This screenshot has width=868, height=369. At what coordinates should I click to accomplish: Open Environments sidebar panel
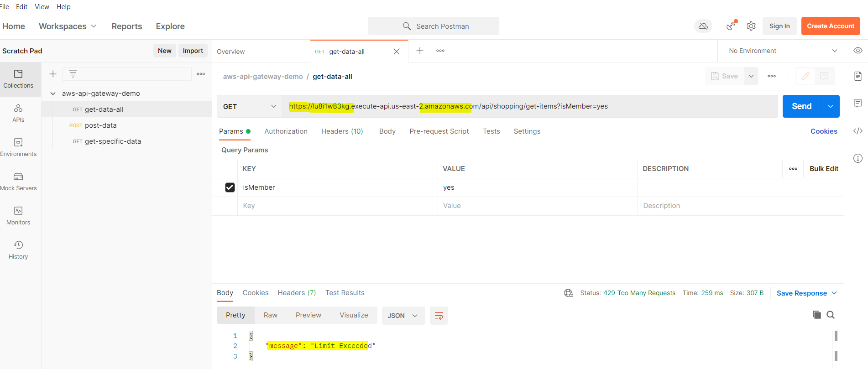pos(18,147)
